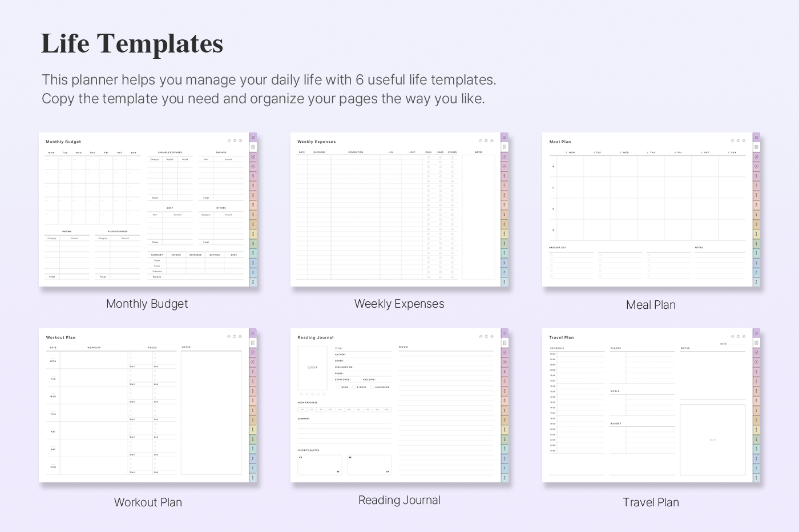This screenshot has width=799, height=532.
Task: Check the E-Book checkbox in Reading Journal
Action: click(x=354, y=387)
